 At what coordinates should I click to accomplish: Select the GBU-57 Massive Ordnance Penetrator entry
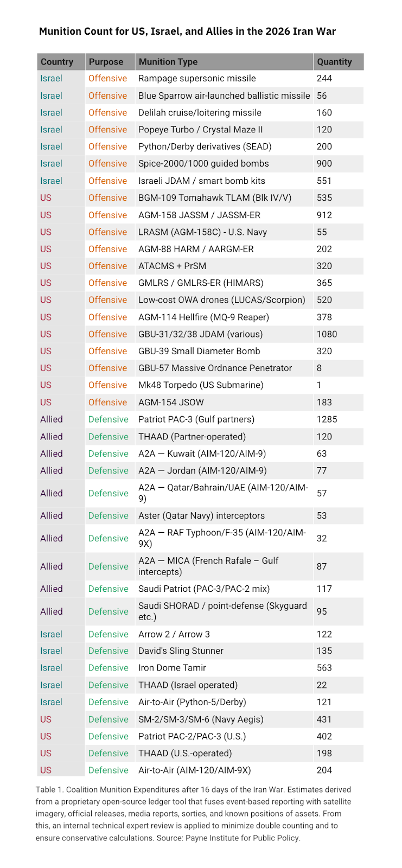215,368
